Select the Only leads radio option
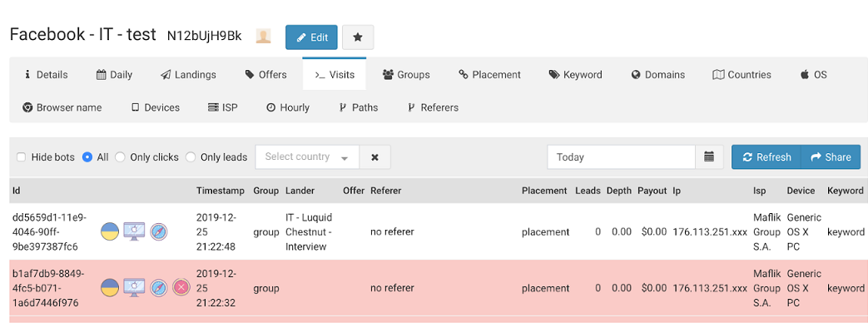Image resolution: width=868 pixels, height=323 pixels. pyautogui.click(x=191, y=157)
